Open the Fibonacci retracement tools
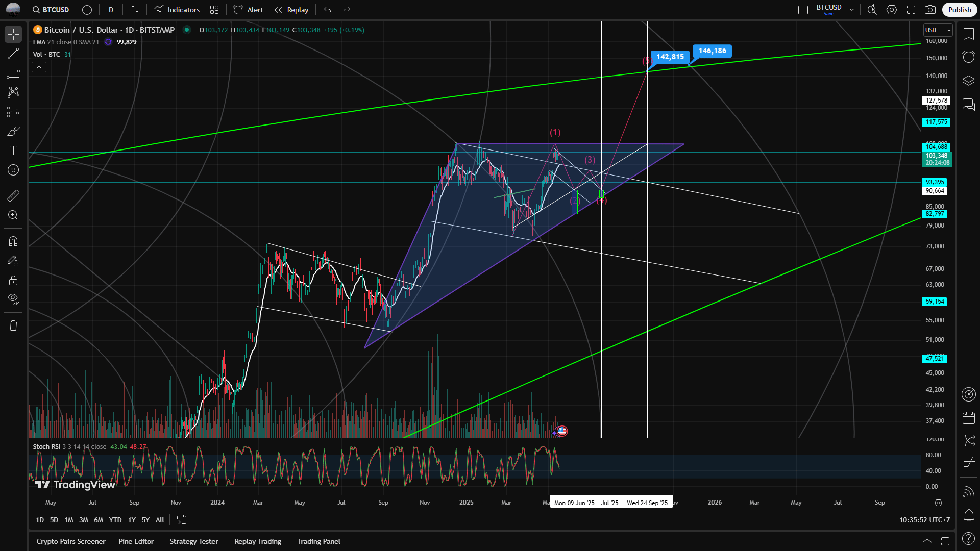The height and width of the screenshot is (551, 980). pyautogui.click(x=13, y=73)
